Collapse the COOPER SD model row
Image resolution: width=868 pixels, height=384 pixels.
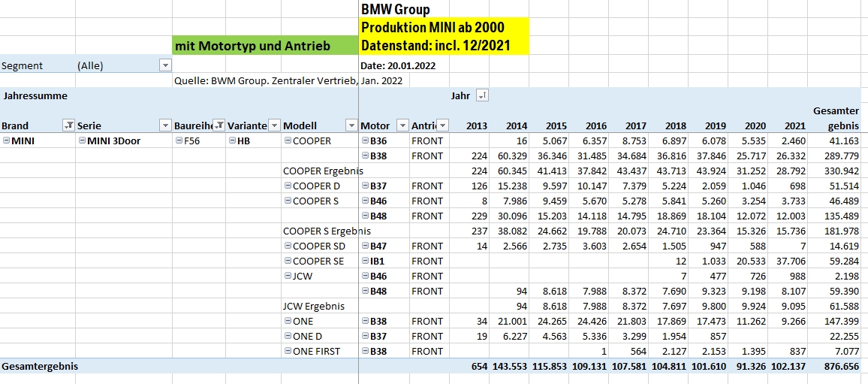click(288, 246)
